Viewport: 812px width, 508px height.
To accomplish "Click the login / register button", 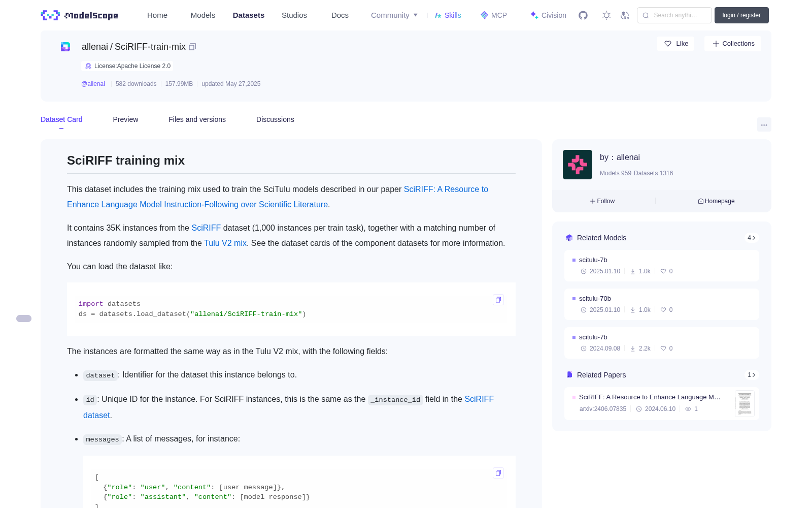I will coord(741,15).
